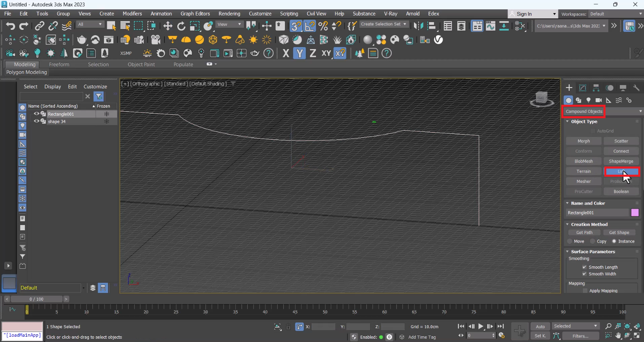Click the Cameras category icon in Create panel

tap(598, 100)
